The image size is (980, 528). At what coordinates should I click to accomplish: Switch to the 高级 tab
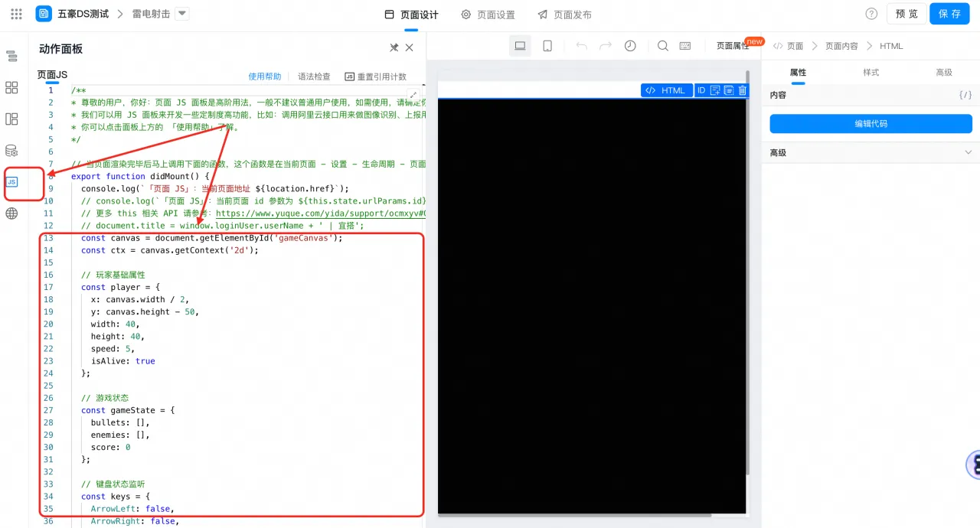(944, 72)
